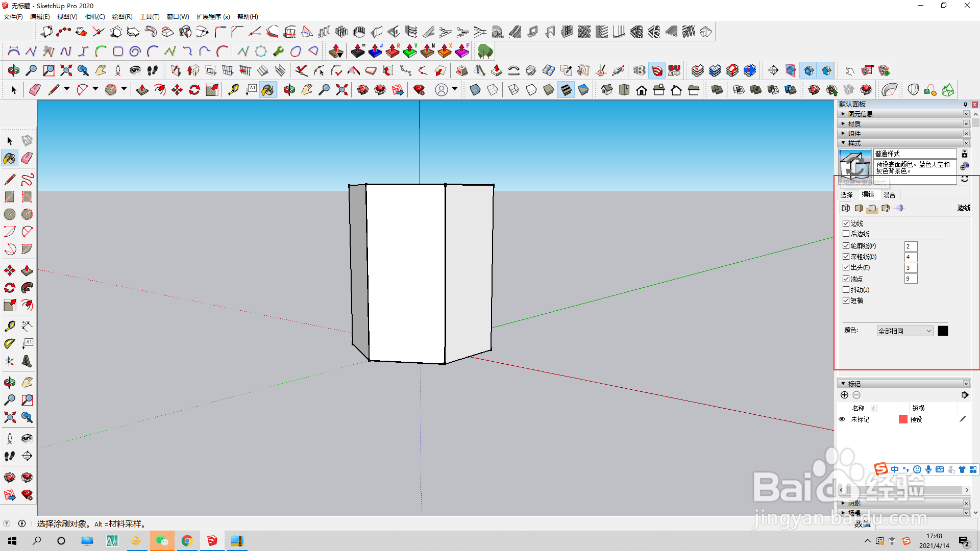This screenshot has width=980, height=551.
Task: Click the Zoom Extents tool in left toolbar
Action: (x=9, y=418)
